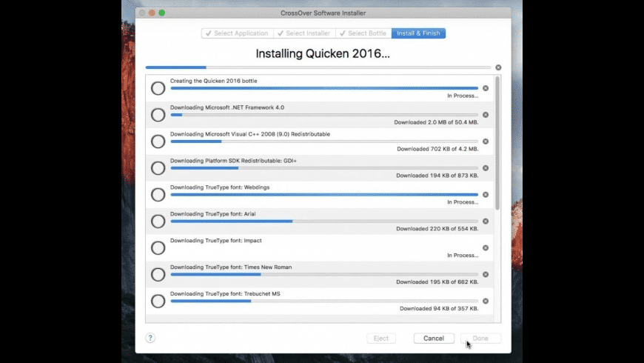
Task: Cancel the 'Creating the Quicken 2016 bottle' task
Action: 486,88
